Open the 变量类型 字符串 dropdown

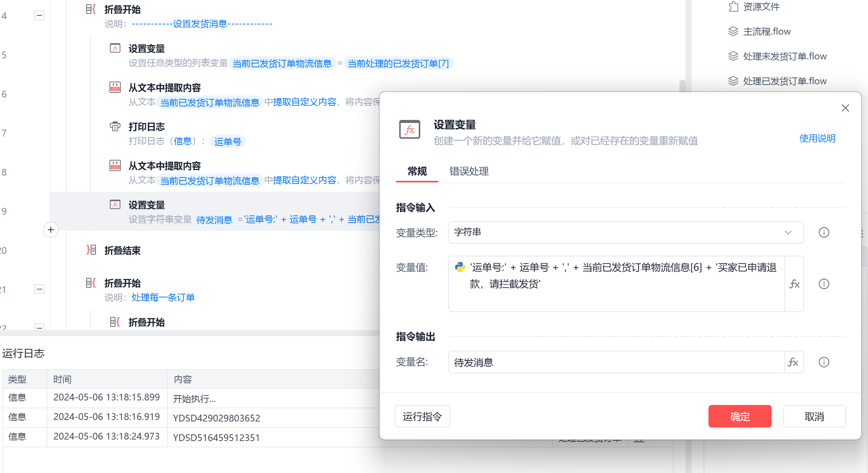[x=625, y=232]
